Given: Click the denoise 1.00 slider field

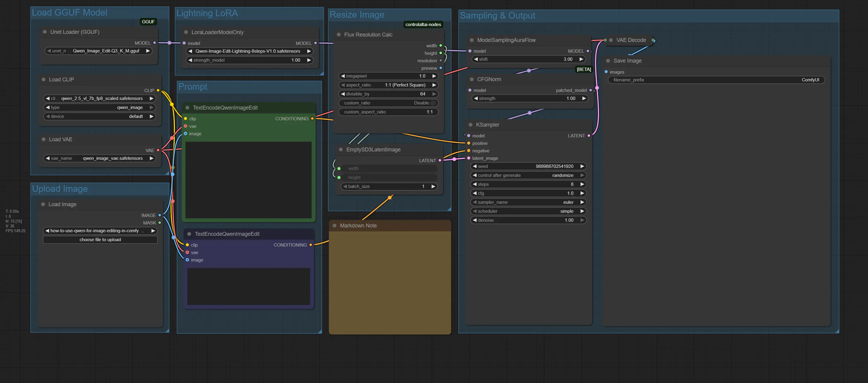Looking at the screenshot, I should (x=528, y=220).
